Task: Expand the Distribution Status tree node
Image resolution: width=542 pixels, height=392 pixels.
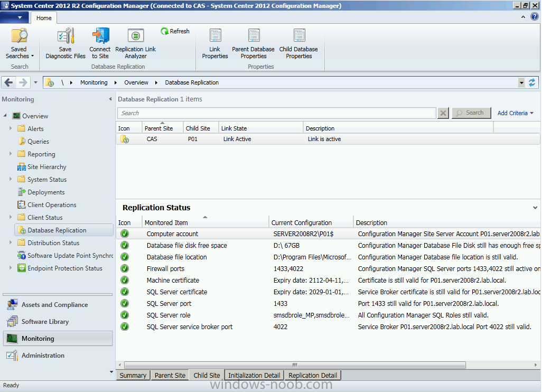Action: [11, 242]
